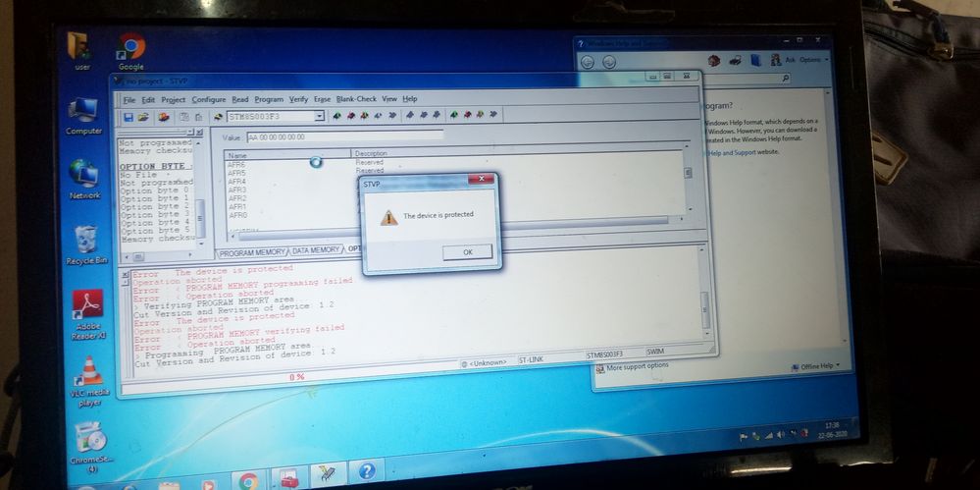Open the Erase menu
This screenshot has width=980, height=490.
coord(322,99)
